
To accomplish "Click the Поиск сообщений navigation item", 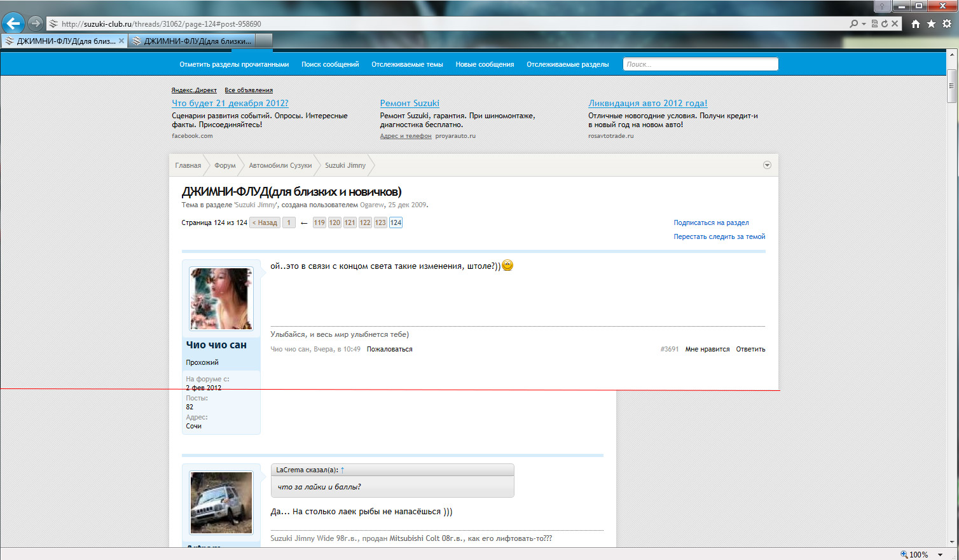I will (330, 64).
